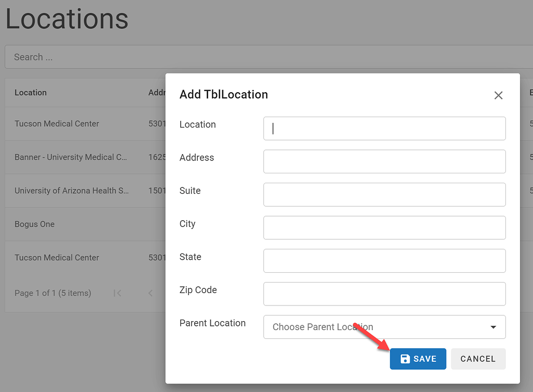Click the State input field
Screen dimensions: 533x392
(x=385, y=261)
